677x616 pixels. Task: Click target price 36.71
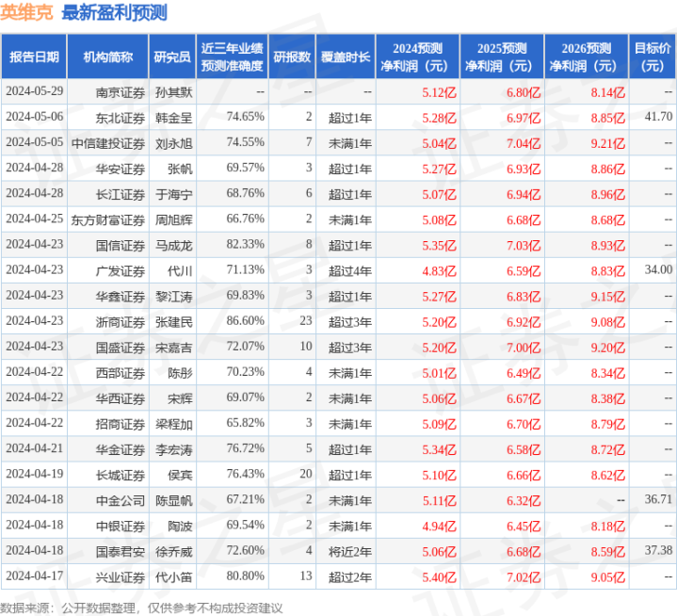point(658,498)
